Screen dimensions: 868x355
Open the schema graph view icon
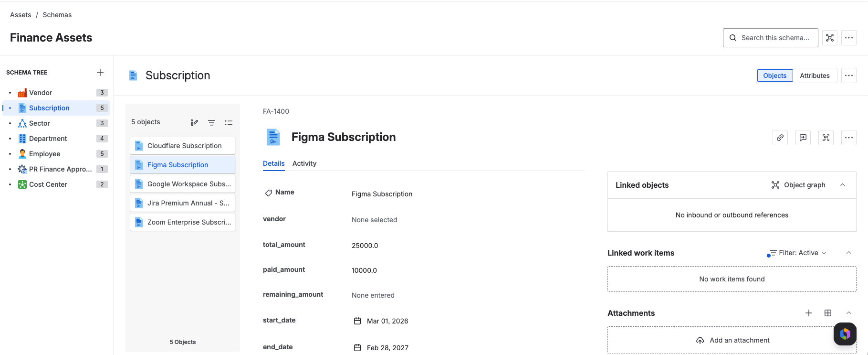click(830, 38)
